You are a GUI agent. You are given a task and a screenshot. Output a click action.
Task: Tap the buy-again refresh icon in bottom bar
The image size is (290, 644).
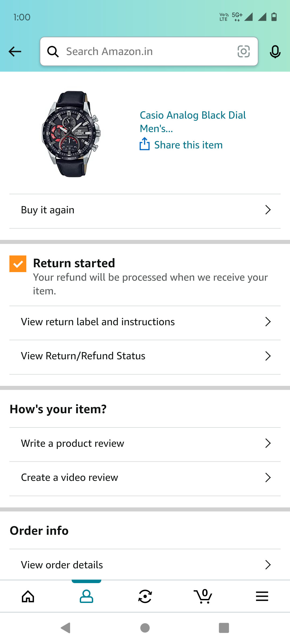click(x=145, y=597)
